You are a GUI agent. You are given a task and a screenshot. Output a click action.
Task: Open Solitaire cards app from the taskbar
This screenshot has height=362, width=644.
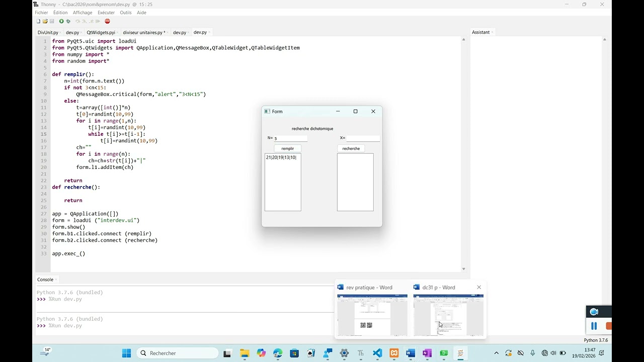(311, 353)
